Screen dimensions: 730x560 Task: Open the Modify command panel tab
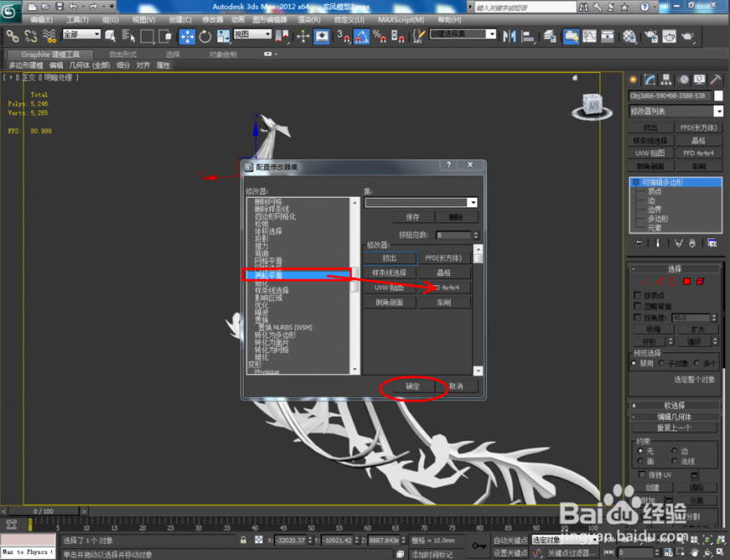coord(649,80)
